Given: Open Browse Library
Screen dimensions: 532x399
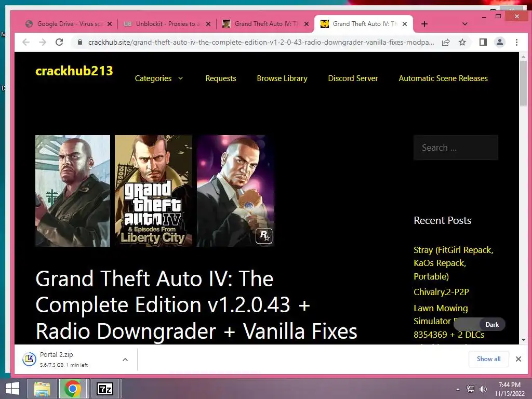Looking at the screenshot, I should (282, 78).
